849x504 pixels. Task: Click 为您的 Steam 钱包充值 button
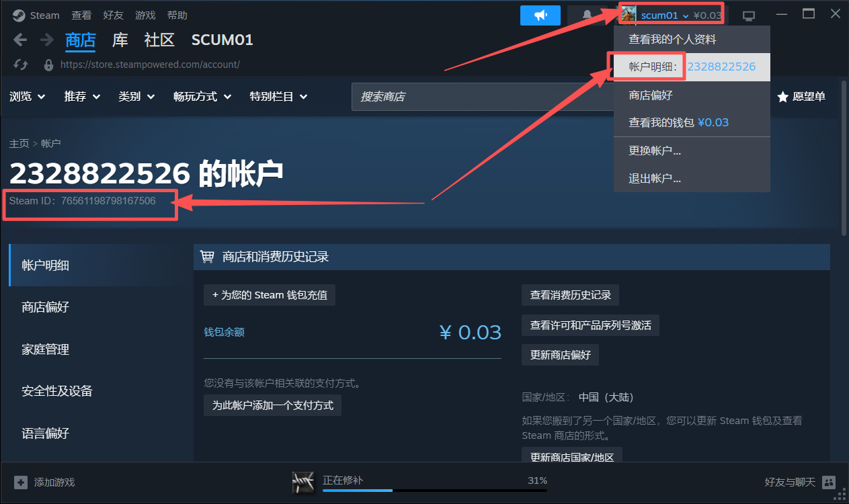point(270,295)
